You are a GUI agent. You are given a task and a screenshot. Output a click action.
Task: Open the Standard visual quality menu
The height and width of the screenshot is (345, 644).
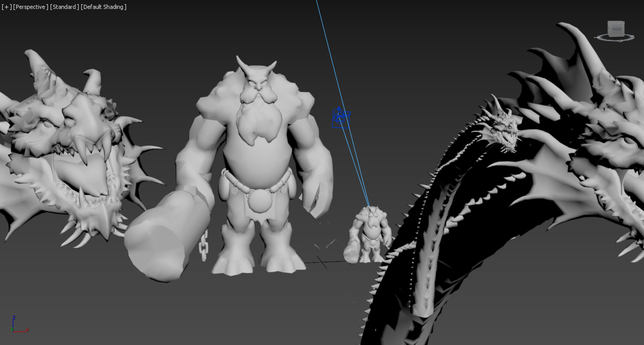pyautogui.click(x=64, y=7)
